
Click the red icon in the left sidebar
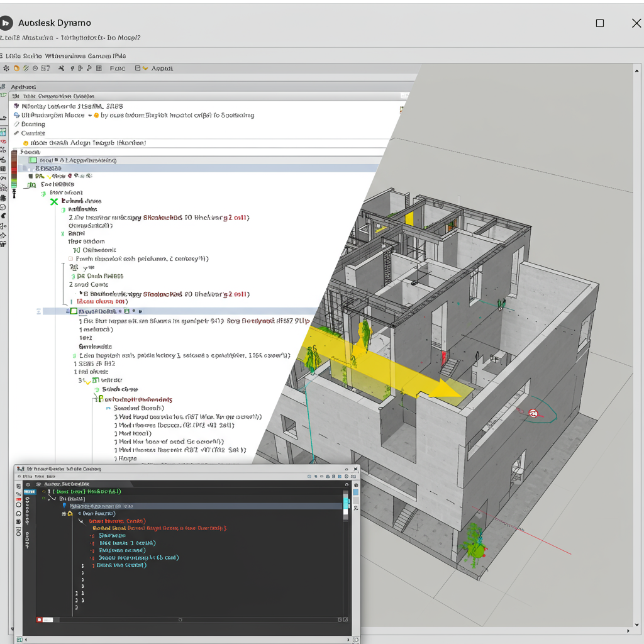[x=3, y=142]
